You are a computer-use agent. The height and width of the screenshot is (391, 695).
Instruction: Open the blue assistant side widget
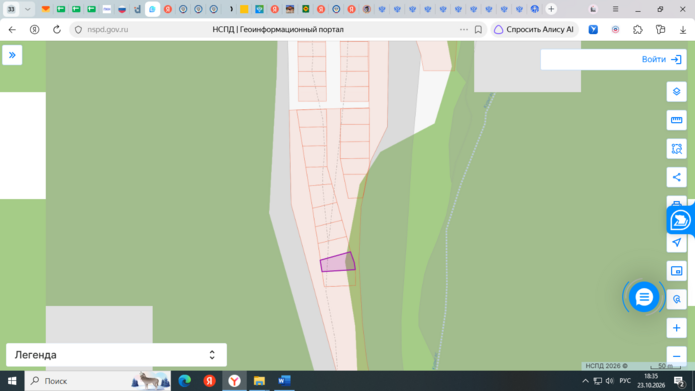[680, 220]
